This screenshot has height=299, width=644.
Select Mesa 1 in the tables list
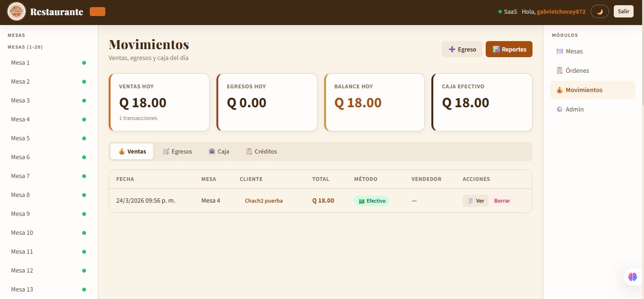(20, 62)
